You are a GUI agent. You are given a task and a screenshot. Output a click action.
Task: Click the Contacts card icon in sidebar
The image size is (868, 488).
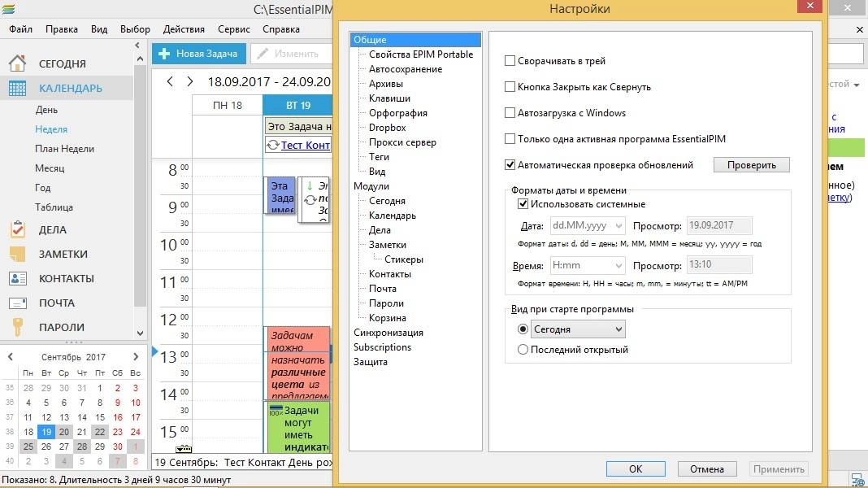(x=17, y=278)
